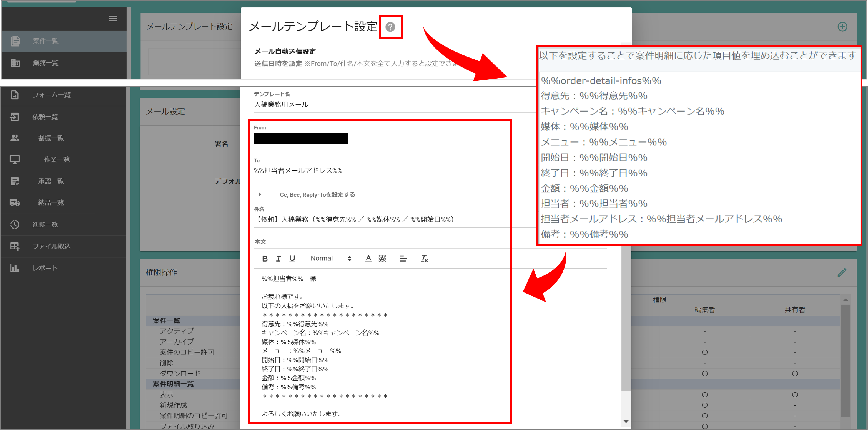Image resolution: width=868 pixels, height=430 pixels.
Task: Click the 件名 subject field
Action: tap(394, 219)
